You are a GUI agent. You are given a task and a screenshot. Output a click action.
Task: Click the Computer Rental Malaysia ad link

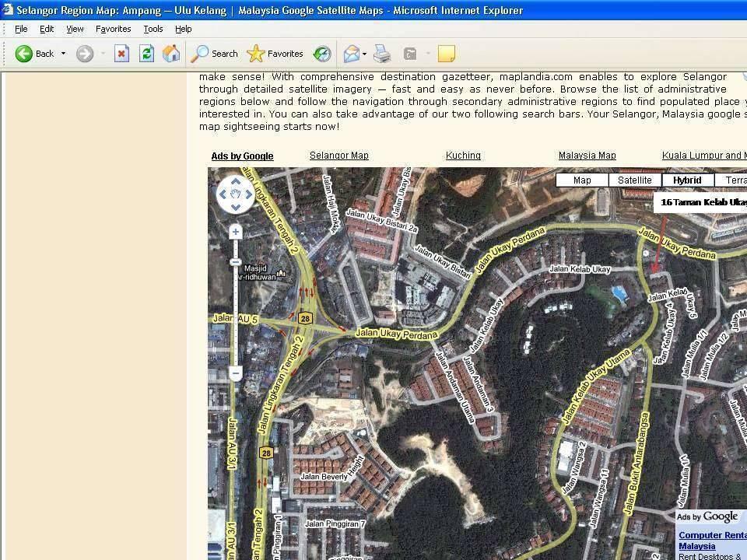click(712, 541)
